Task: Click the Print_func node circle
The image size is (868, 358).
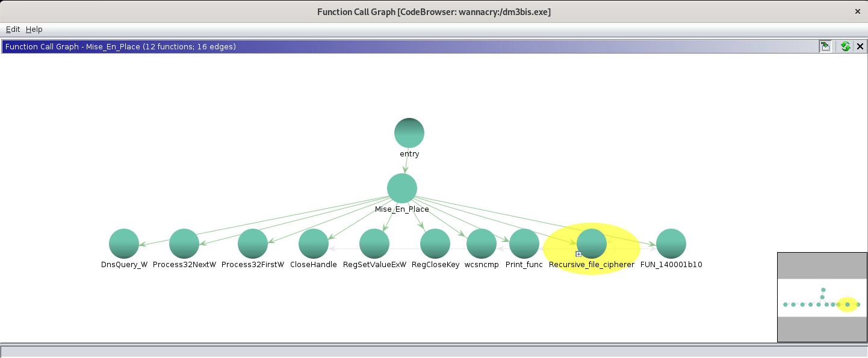Action: (524, 244)
